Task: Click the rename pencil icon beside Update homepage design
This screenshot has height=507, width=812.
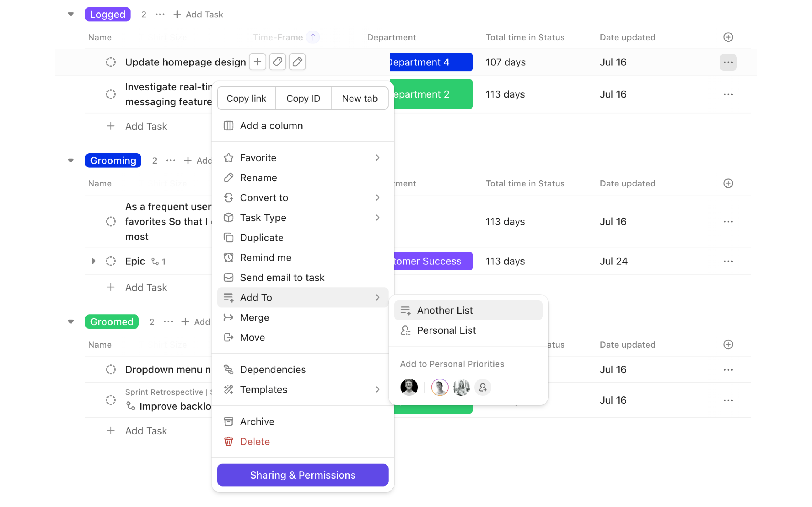Action: click(x=297, y=62)
